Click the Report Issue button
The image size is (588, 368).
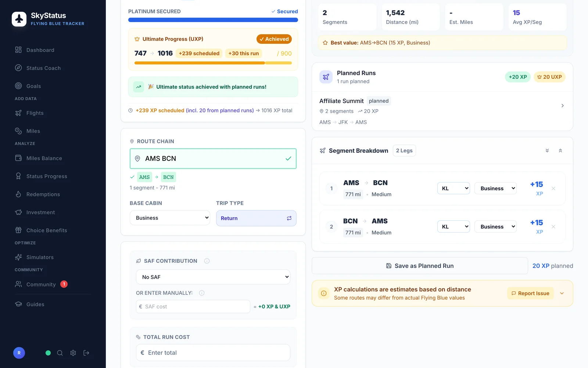coord(530,293)
